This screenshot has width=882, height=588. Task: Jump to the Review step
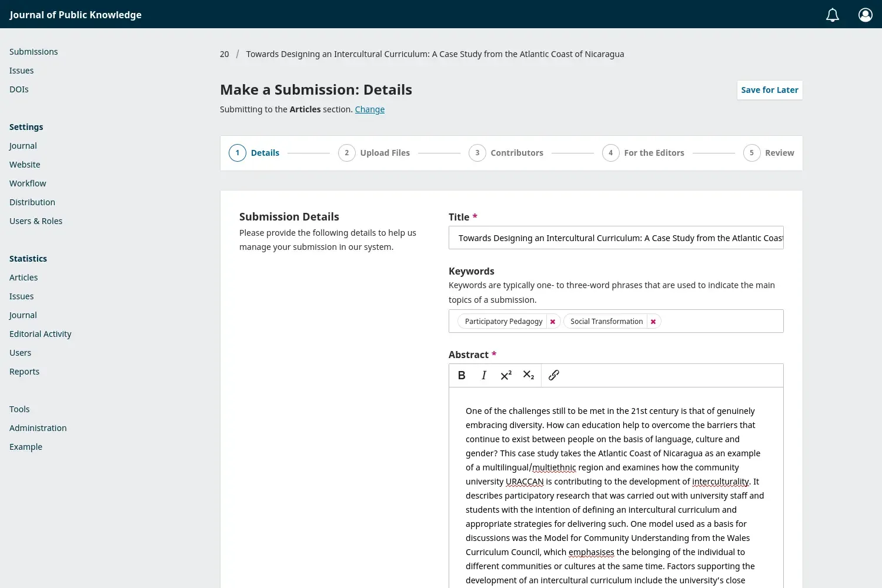click(779, 153)
